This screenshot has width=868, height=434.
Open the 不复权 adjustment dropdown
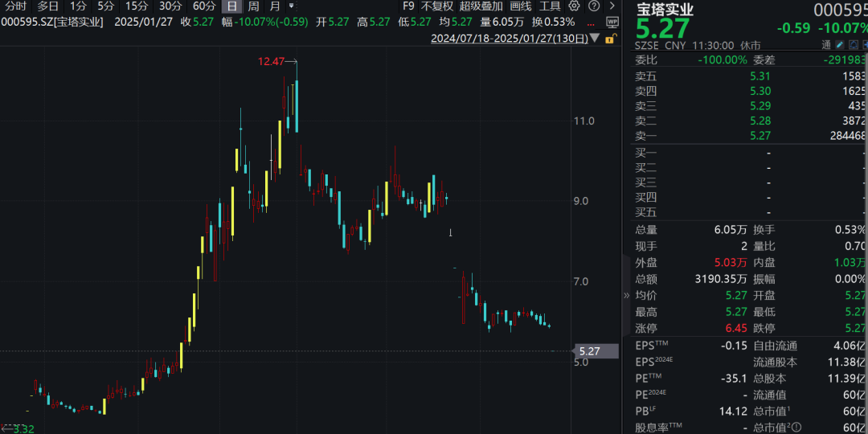pyautogui.click(x=437, y=6)
